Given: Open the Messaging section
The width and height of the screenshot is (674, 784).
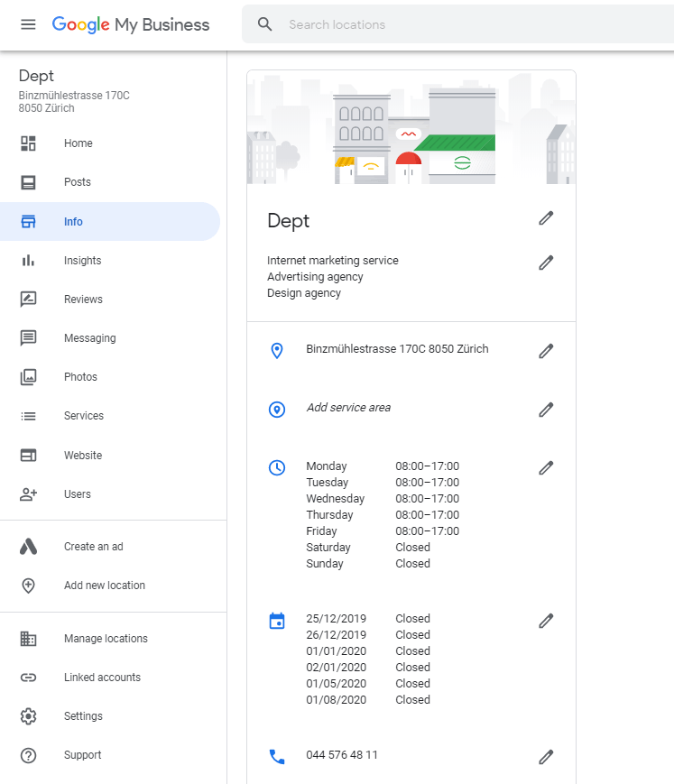Looking at the screenshot, I should (89, 338).
